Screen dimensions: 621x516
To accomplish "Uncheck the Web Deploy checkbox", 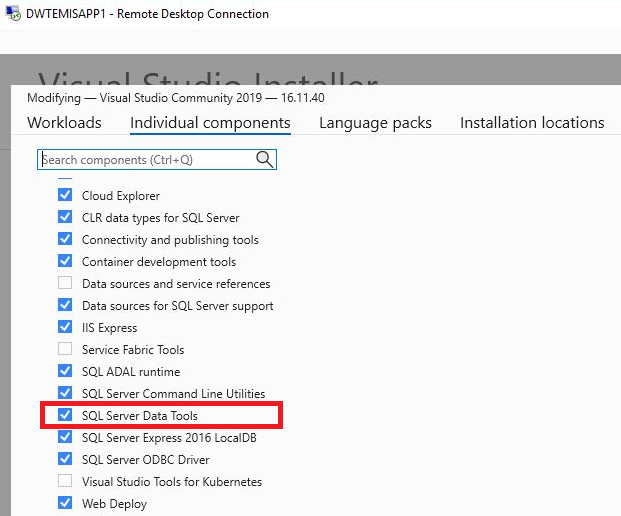I will point(65,503).
